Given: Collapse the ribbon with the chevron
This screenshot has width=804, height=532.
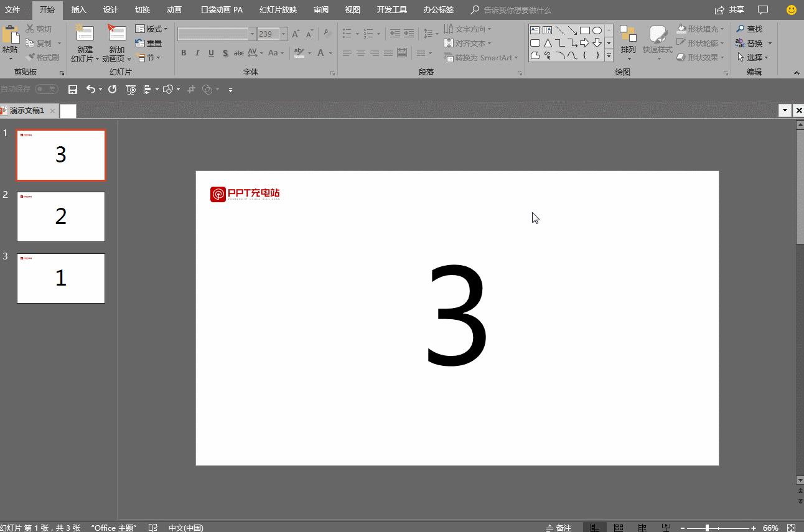Looking at the screenshot, I should point(797,73).
